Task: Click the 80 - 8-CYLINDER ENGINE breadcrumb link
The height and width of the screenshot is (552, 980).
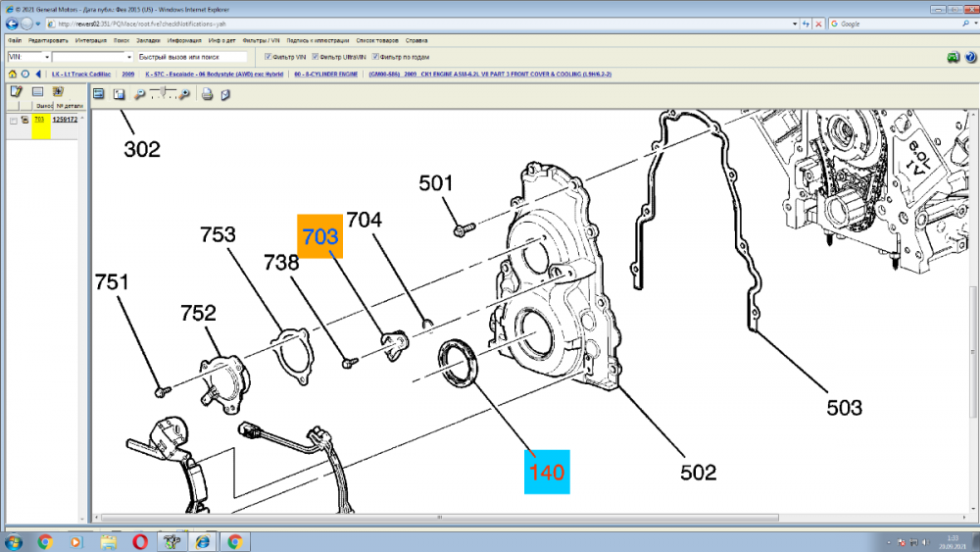Action: pos(326,75)
